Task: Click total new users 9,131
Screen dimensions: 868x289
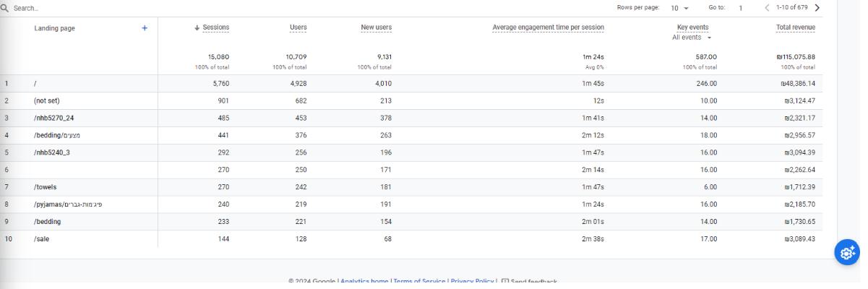Action: pyautogui.click(x=383, y=56)
